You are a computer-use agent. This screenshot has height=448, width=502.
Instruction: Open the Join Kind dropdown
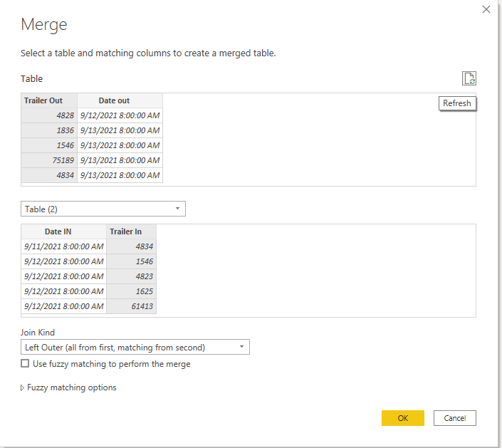point(135,347)
